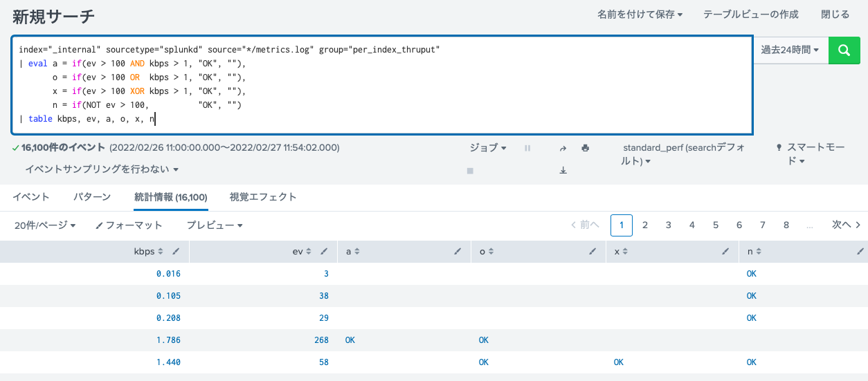Click the ev value 268
This screenshot has width=868, height=381.
click(321, 340)
